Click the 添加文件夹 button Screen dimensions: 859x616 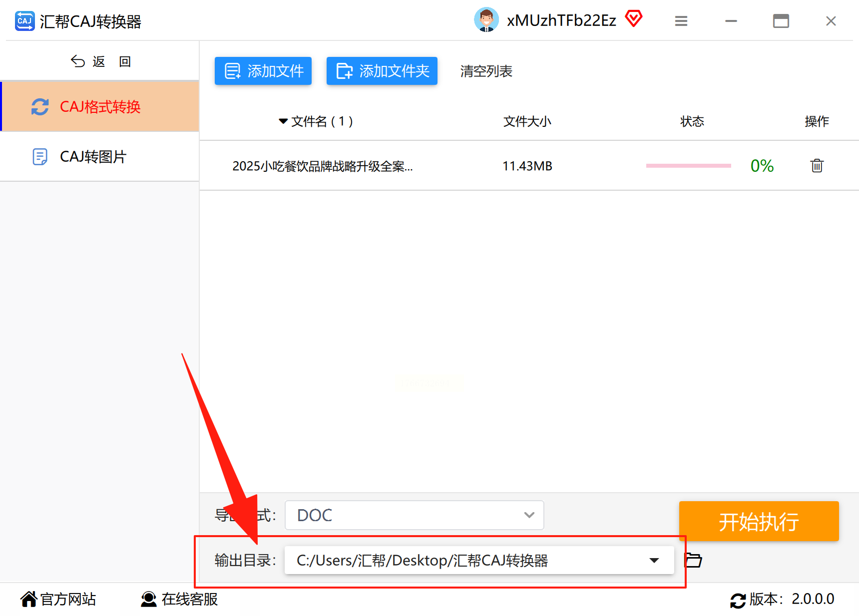[x=382, y=71]
